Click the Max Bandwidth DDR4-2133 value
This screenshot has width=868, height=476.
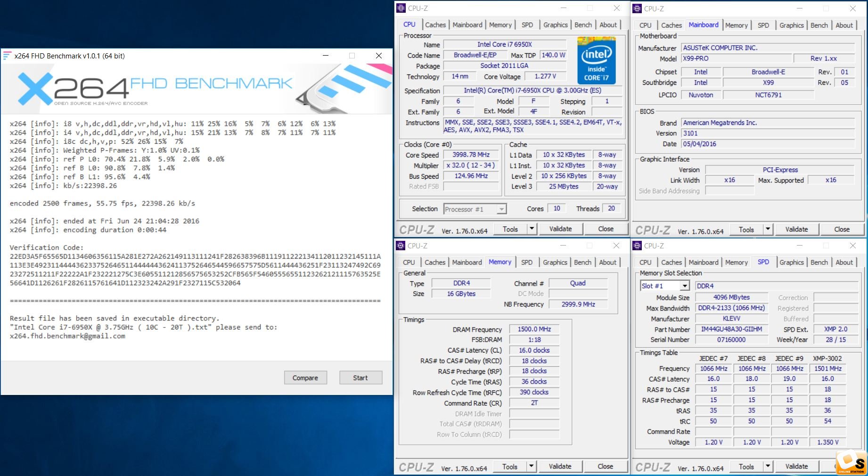pos(732,308)
